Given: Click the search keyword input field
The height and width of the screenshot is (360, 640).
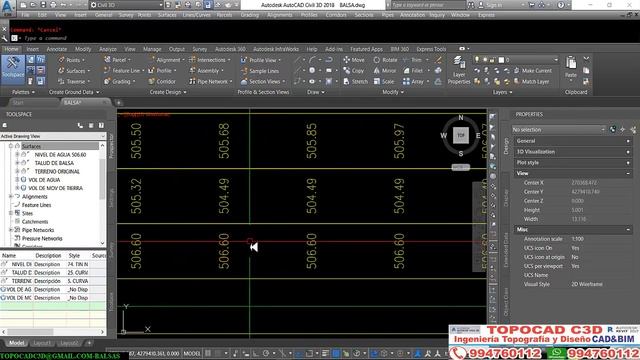Looking at the screenshot, I should click(428, 5).
